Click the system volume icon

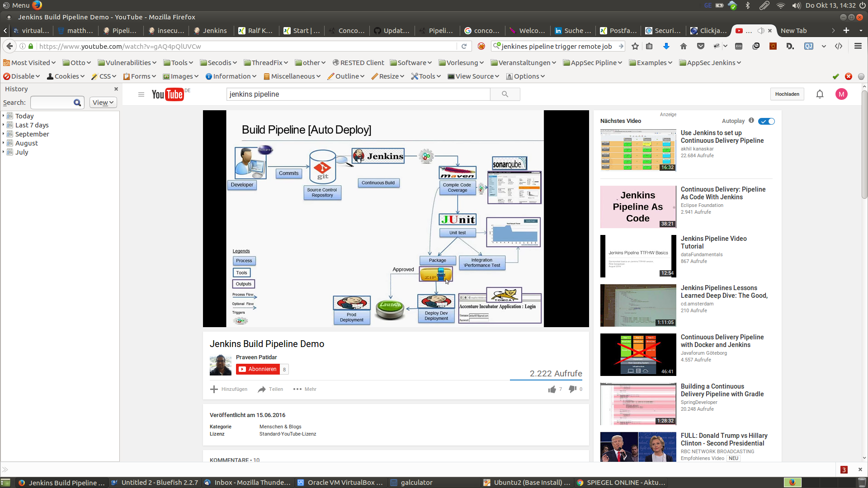click(x=796, y=5)
